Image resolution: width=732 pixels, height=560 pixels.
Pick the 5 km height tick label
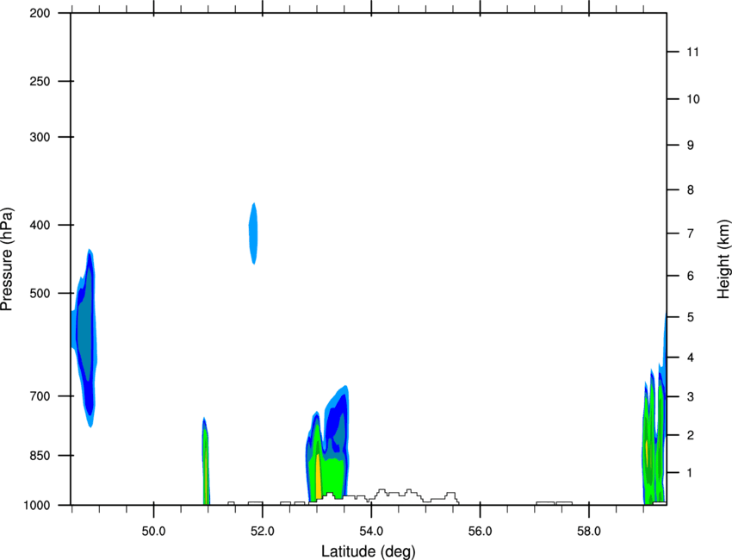click(x=691, y=317)
